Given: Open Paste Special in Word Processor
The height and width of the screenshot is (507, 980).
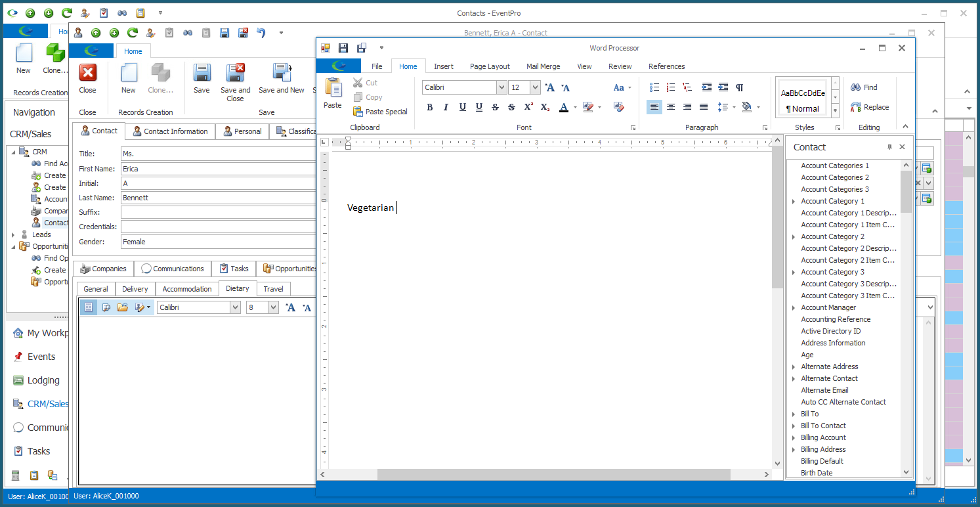Looking at the screenshot, I should point(380,112).
